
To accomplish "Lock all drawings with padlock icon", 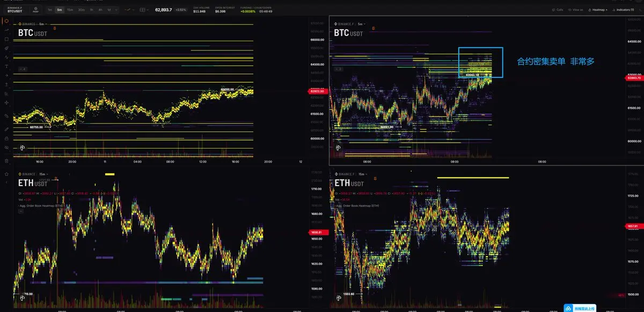I will coord(6,138).
